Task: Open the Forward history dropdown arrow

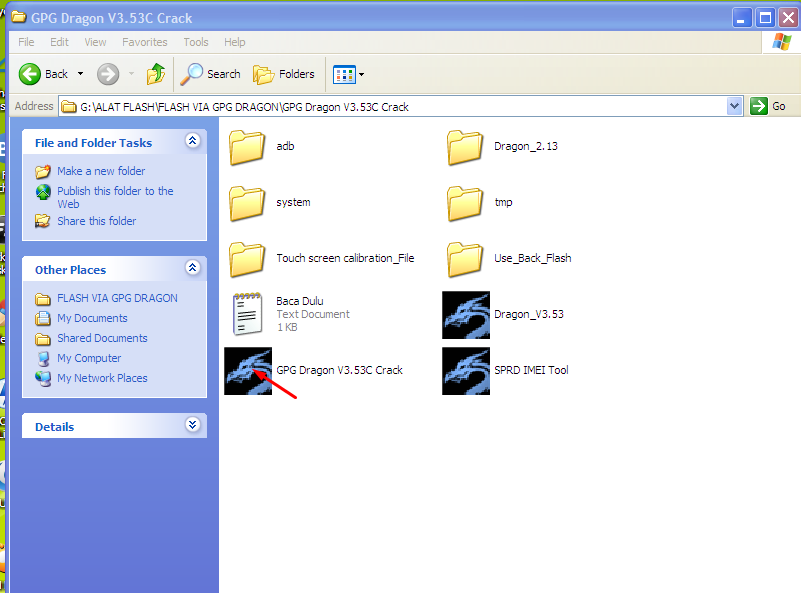Action: point(131,74)
